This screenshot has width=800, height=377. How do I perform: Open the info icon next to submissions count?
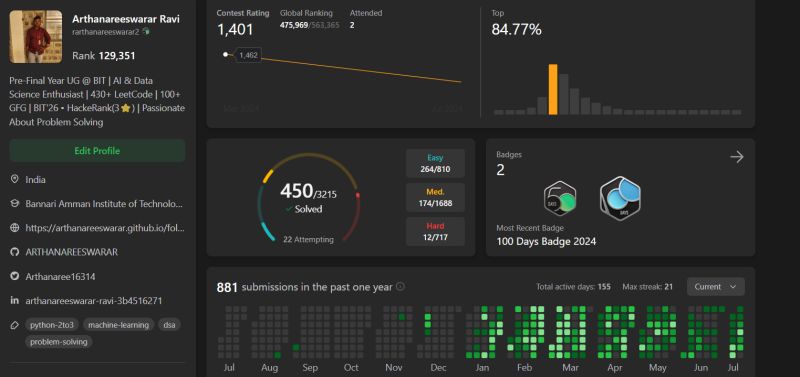pyautogui.click(x=401, y=287)
